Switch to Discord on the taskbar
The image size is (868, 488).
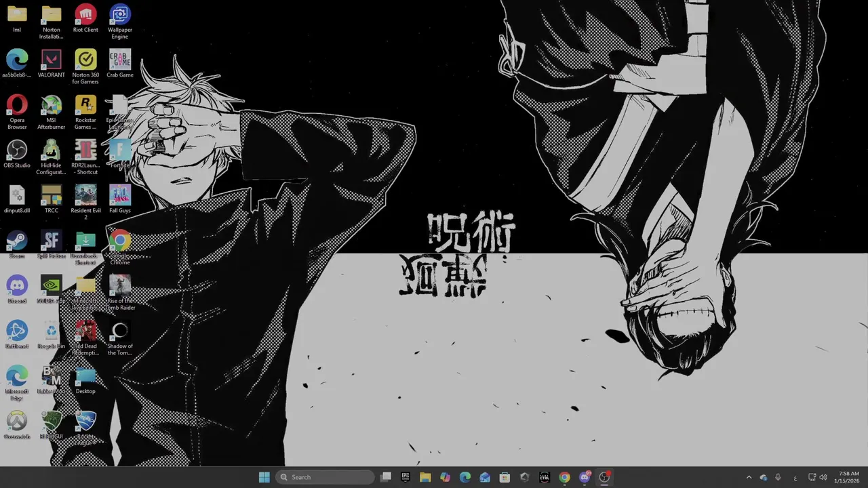[585, 477]
